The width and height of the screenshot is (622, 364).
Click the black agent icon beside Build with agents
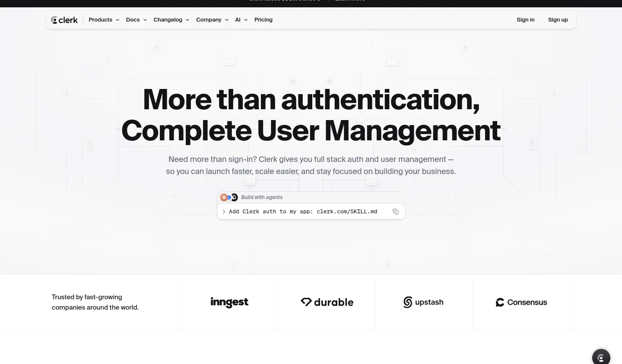coord(235,197)
